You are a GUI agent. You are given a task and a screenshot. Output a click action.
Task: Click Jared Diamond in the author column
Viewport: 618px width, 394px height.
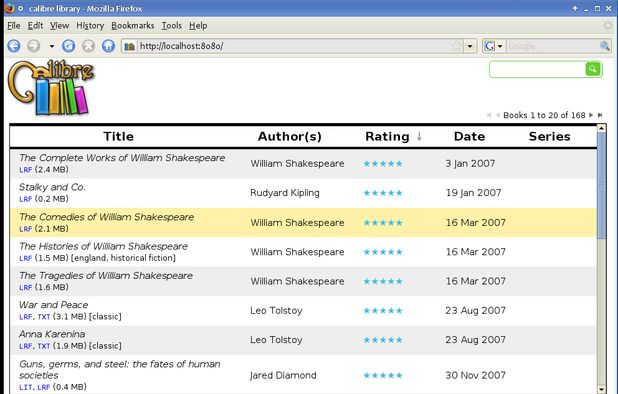(x=283, y=375)
